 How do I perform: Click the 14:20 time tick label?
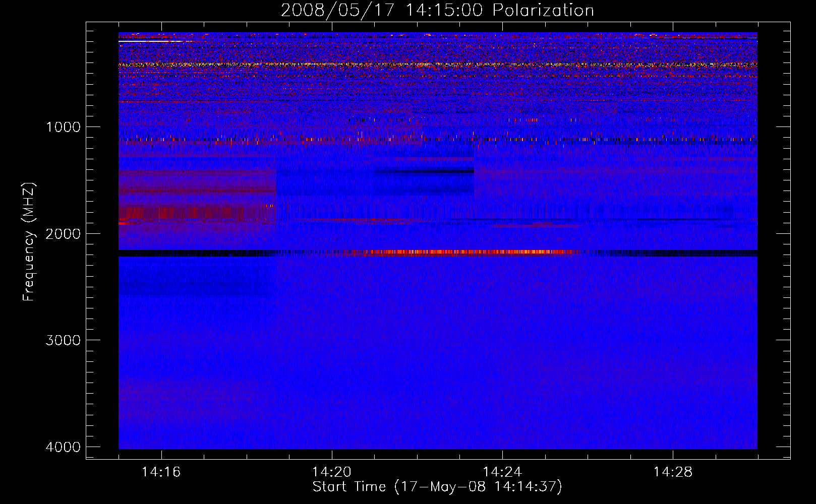point(331,472)
